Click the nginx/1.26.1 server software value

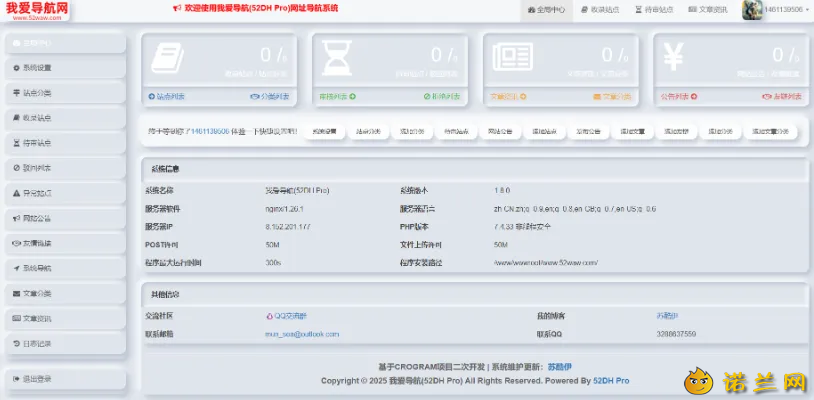tap(283, 209)
